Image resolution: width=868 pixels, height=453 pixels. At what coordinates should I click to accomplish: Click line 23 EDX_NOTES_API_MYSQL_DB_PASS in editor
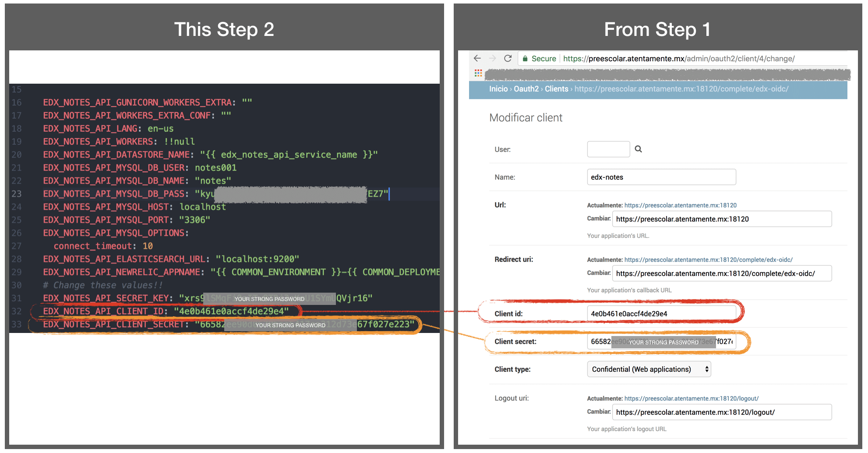point(216,194)
